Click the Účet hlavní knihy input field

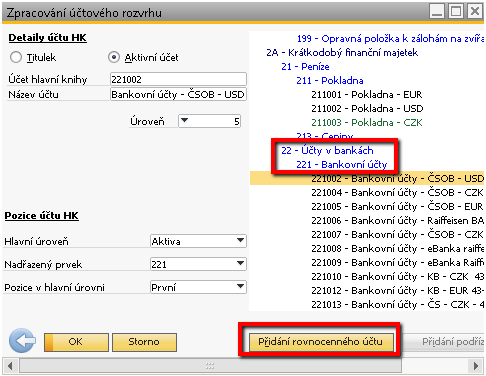coord(178,79)
